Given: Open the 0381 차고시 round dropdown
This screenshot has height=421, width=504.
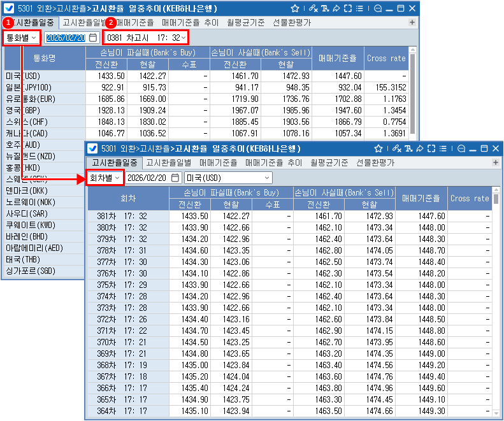Looking at the screenshot, I should [x=146, y=38].
